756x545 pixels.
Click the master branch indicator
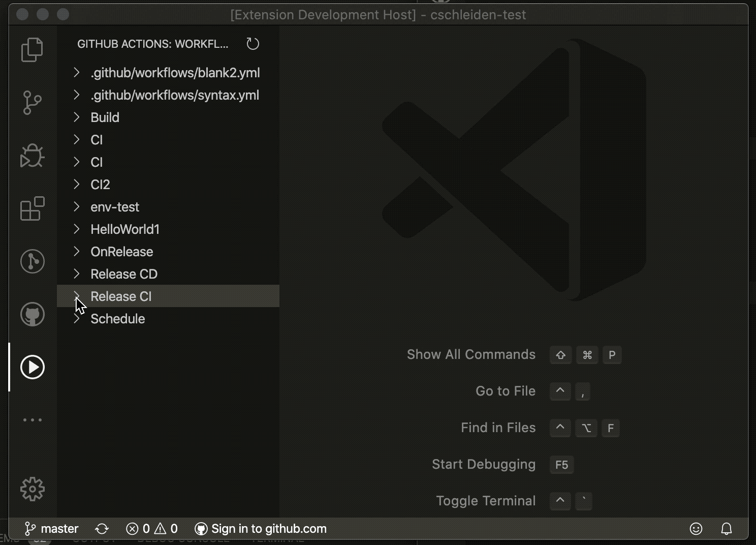click(x=52, y=529)
